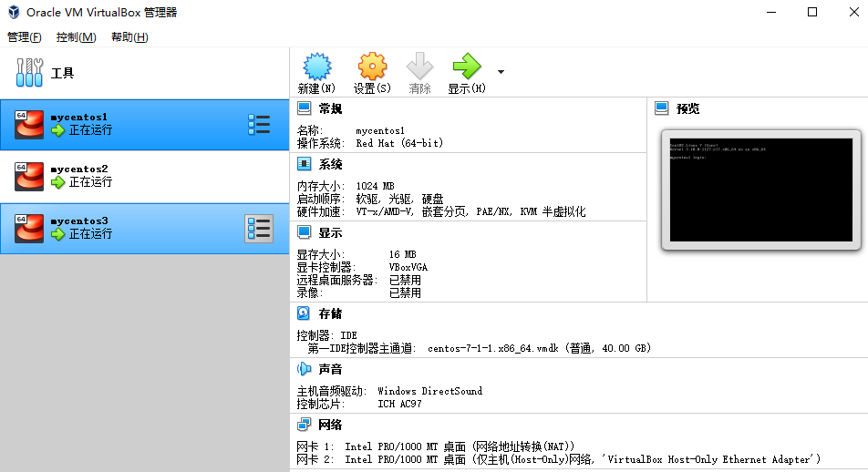868x472 pixels.
Task: Close the VirtualBox manager window
Action: tap(854, 12)
